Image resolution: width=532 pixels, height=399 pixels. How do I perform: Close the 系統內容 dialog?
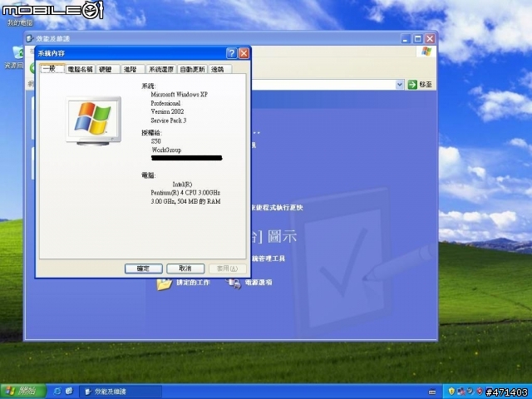point(244,53)
